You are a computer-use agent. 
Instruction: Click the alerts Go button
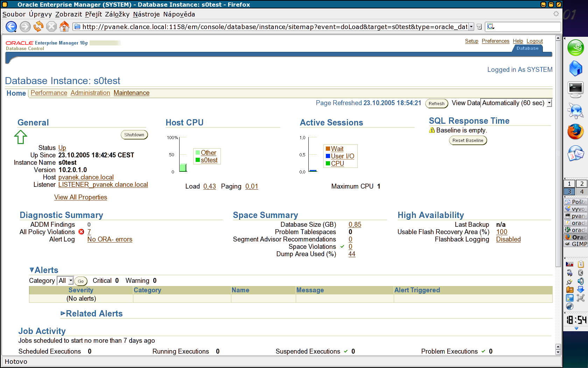tap(81, 281)
